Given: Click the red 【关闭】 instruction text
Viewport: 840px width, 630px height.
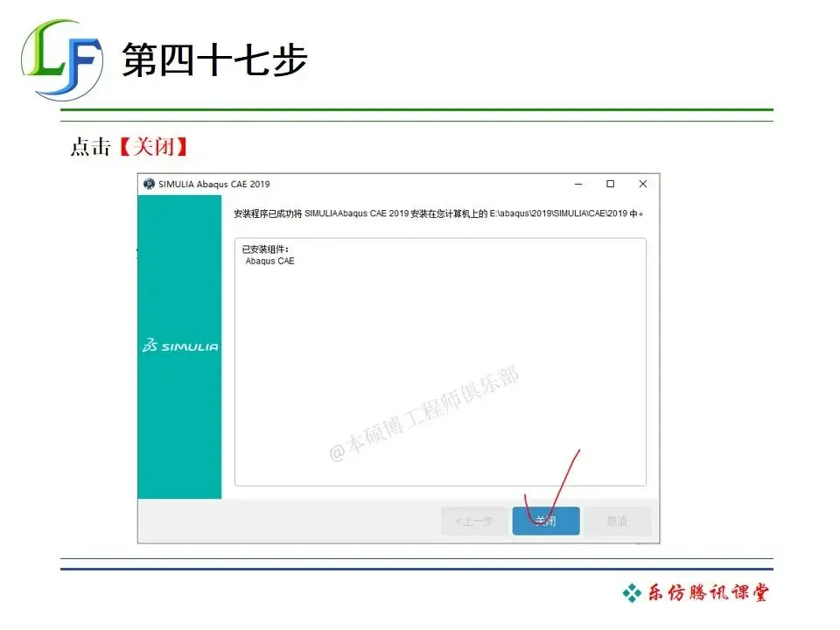Looking at the screenshot, I should (153, 146).
